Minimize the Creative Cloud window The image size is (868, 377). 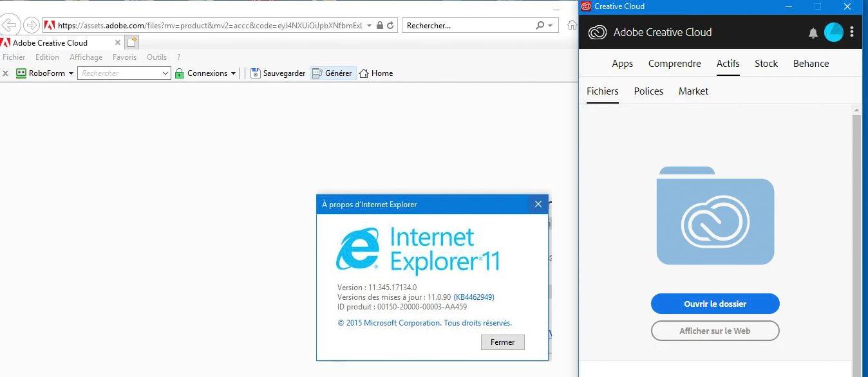point(788,6)
